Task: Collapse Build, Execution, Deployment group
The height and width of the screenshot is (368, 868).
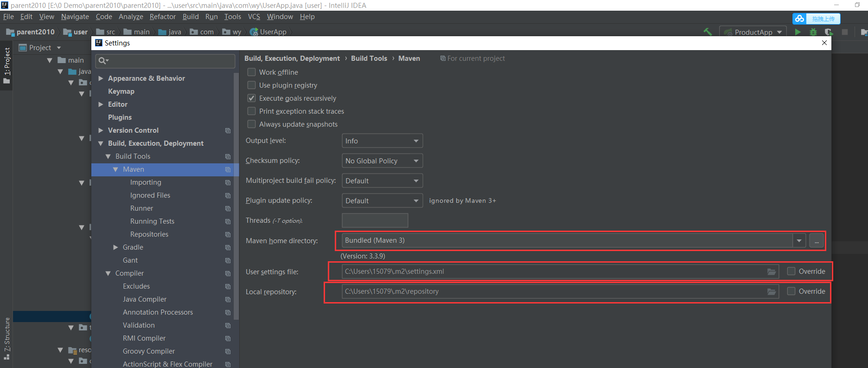Action: [101, 143]
